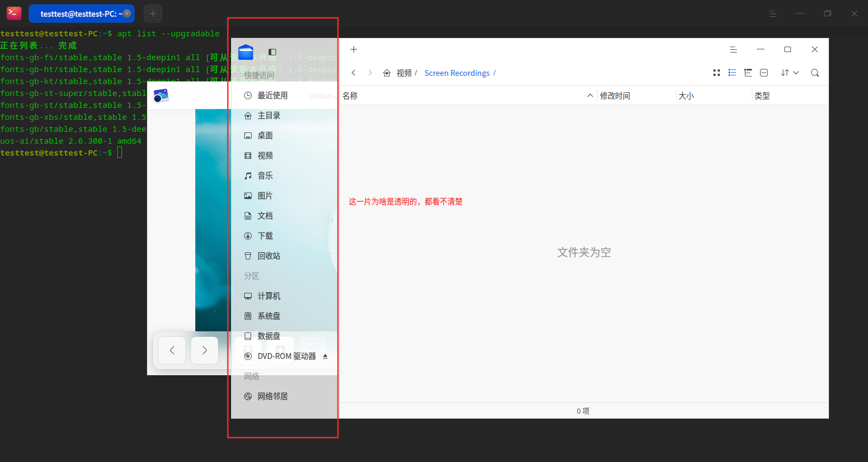Open a new file manager tab

[354, 49]
